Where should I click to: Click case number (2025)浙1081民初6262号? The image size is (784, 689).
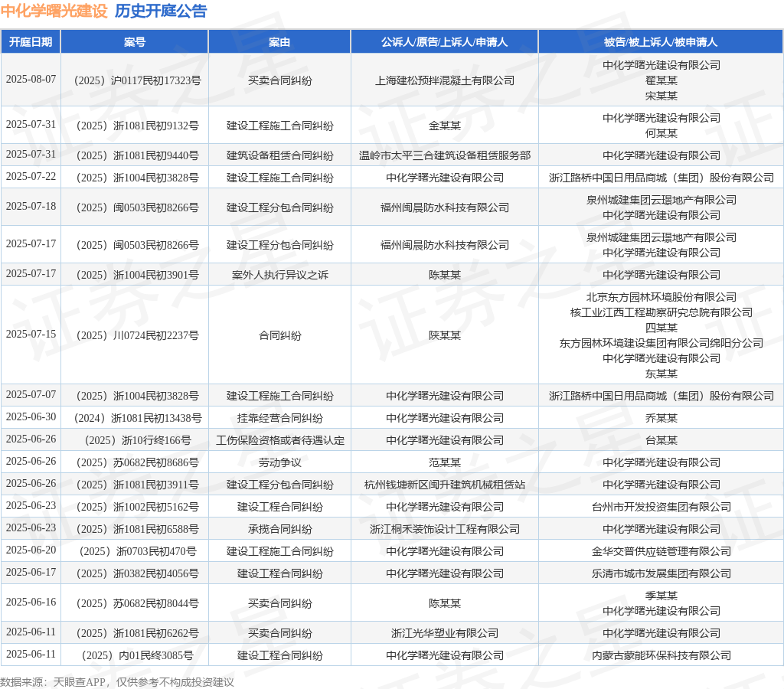(138, 633)
